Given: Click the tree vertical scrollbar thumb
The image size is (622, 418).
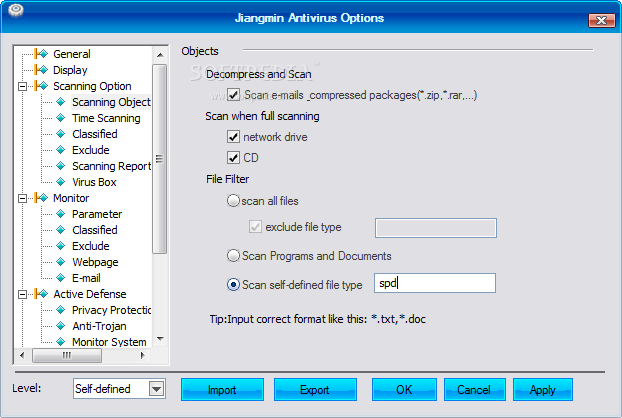Looking at the screenshot, I should 159,159.
